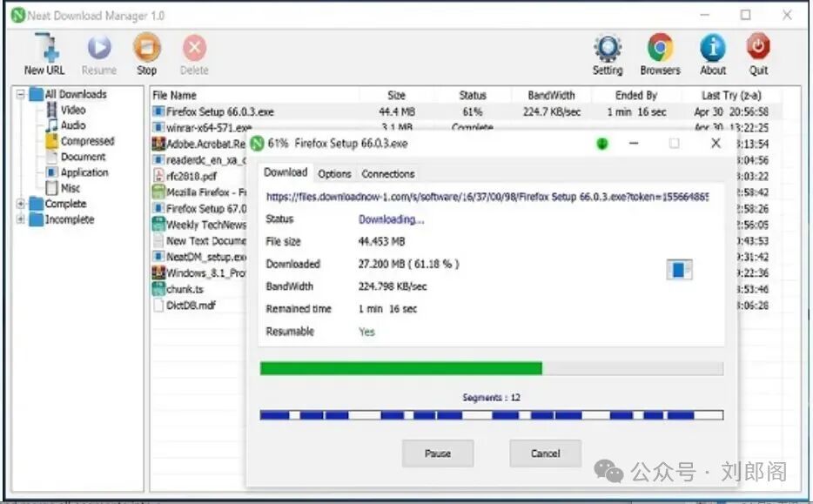Click the Cancel button
The image size is (813, 504).
tap(545, 454)
